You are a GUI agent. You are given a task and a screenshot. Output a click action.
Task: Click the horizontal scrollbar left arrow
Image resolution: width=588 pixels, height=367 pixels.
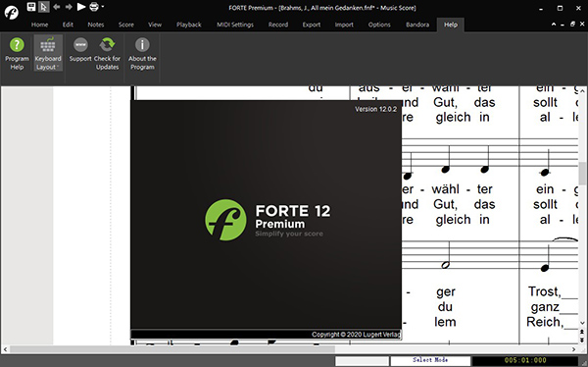click(x=5, y=349)
